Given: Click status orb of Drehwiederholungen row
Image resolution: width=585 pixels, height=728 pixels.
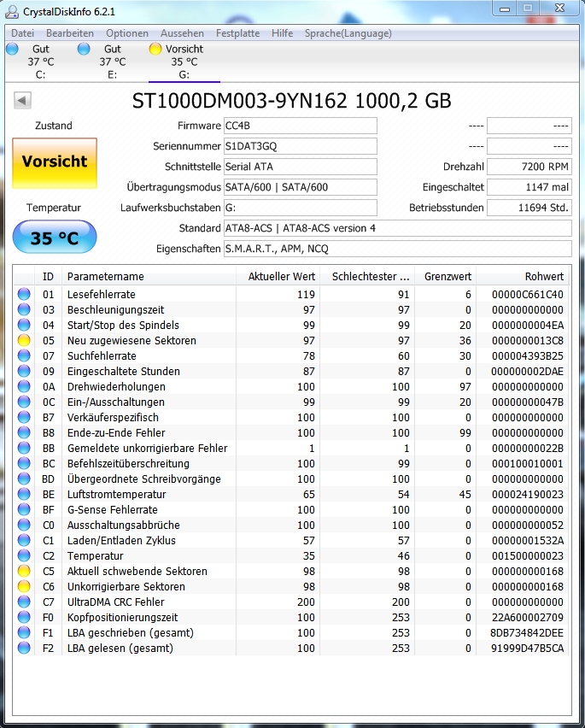Looking at the screenshot, I should 24,386.
